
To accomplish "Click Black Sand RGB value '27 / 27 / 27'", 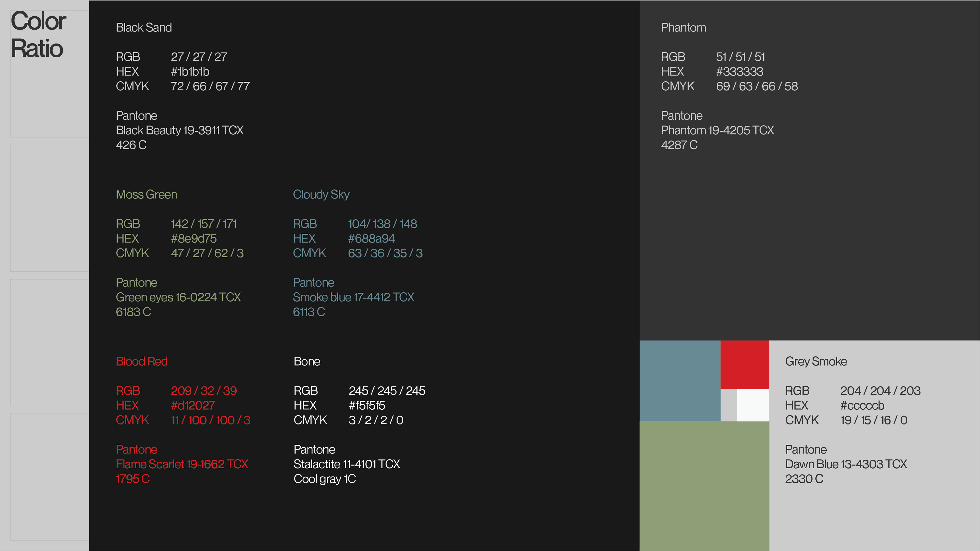I will [199, 57].
